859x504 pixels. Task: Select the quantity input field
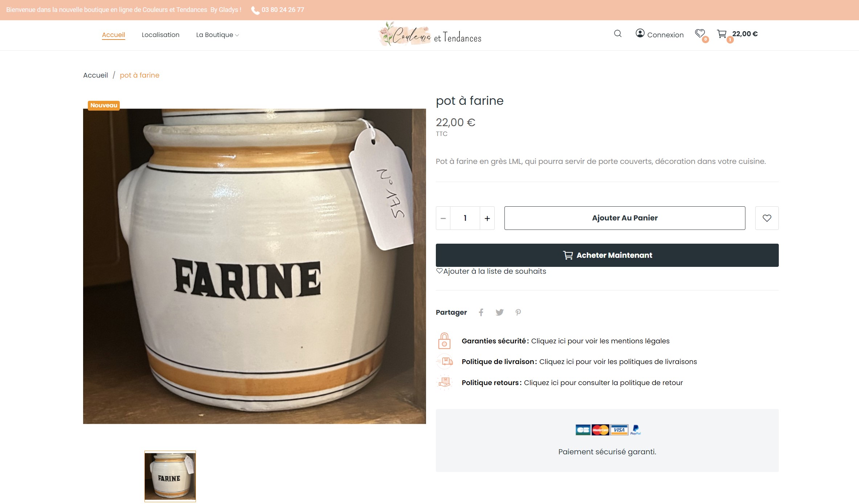tap(465, 218)
